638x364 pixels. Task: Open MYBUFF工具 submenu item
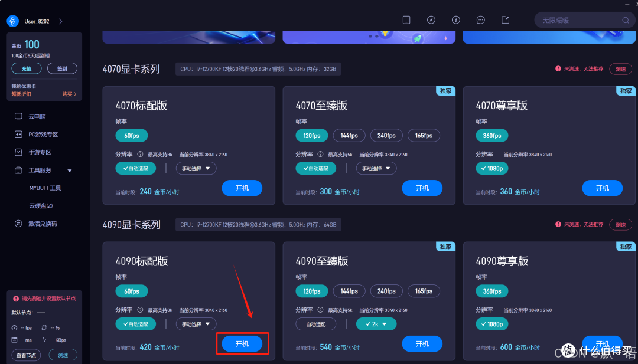45,188
